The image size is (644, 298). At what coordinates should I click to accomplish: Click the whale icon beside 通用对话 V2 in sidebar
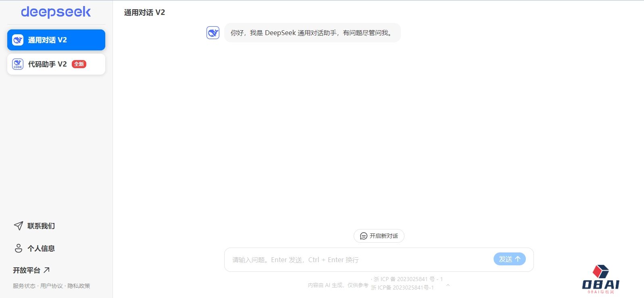pyautogui.click(x=18, y=40)
